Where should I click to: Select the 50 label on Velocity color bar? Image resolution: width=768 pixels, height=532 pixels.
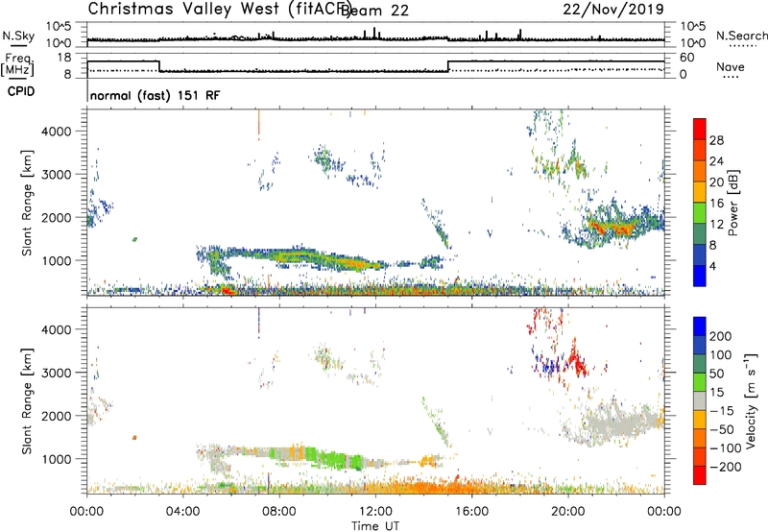tap(716, 374)
